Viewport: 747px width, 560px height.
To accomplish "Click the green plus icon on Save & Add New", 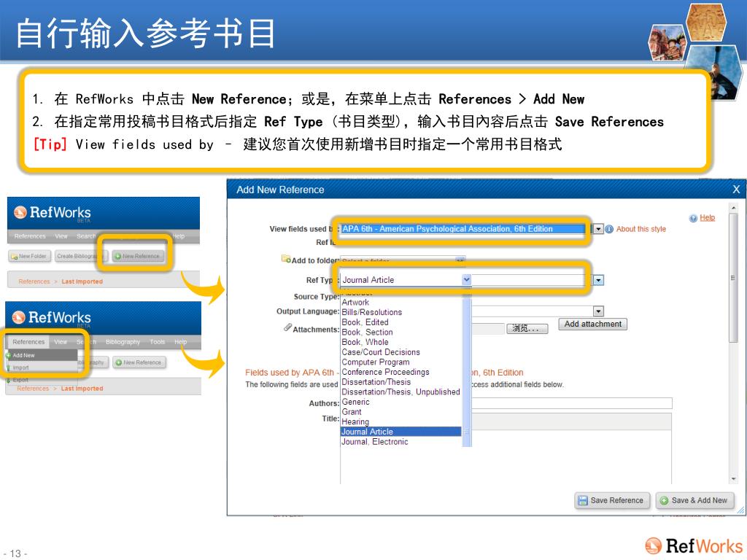I will (664, 500).
